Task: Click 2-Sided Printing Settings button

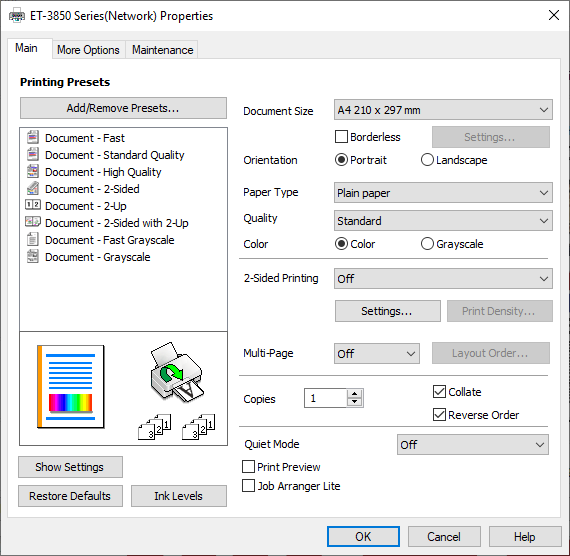Action: pyautogui.click(x=388, y=311)
